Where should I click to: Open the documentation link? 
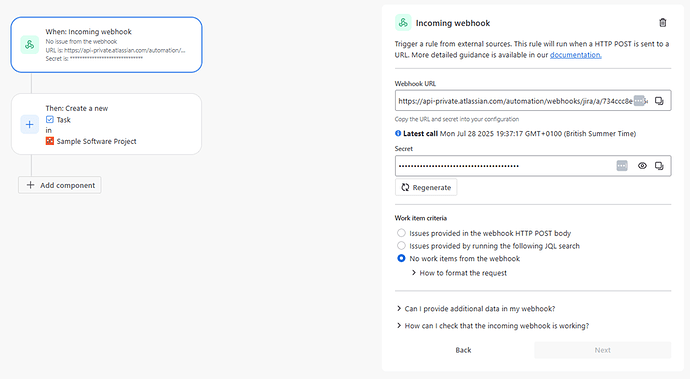[x=576, y=55]
